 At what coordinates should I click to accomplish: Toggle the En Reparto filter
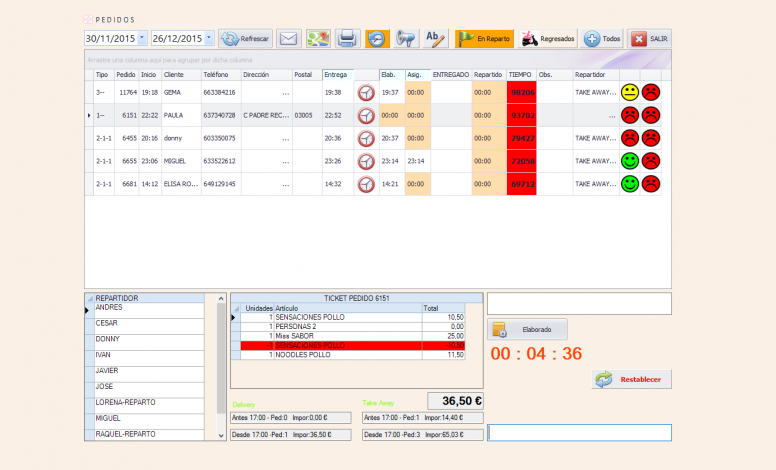(485, 39)
